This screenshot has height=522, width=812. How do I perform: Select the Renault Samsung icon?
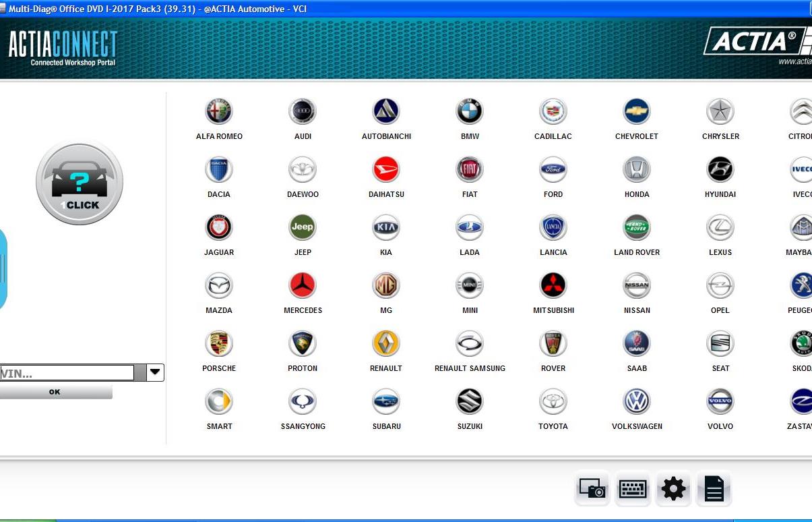pos(470,343)
